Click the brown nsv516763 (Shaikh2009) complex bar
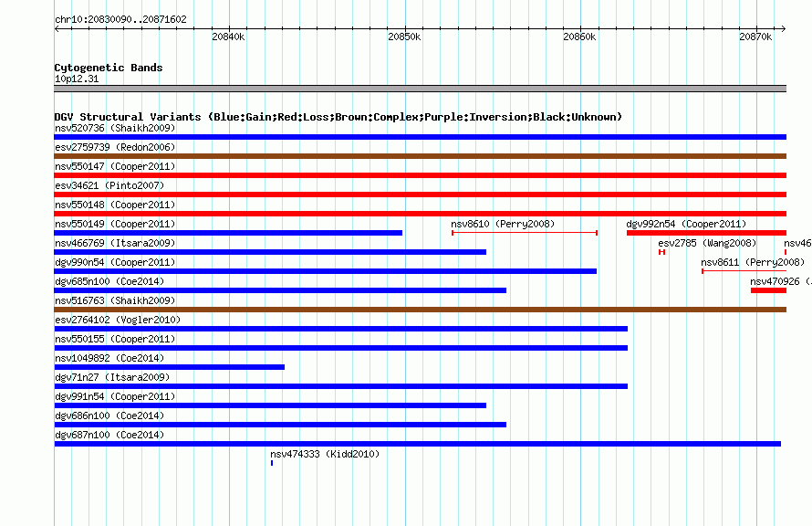The image size is (812, 526). pyautogui.click(x=420, y=310)
